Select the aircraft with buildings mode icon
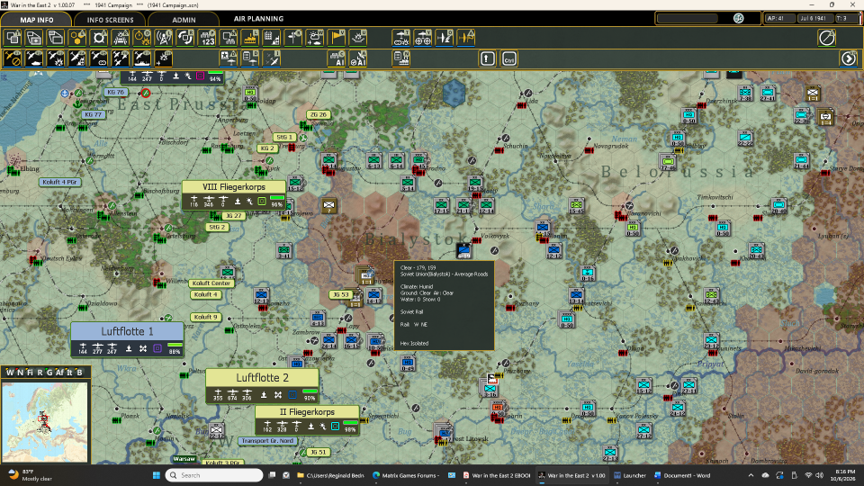Image resolution: width=864 pixels, height=486 pixels. click(x=77, y=58)
